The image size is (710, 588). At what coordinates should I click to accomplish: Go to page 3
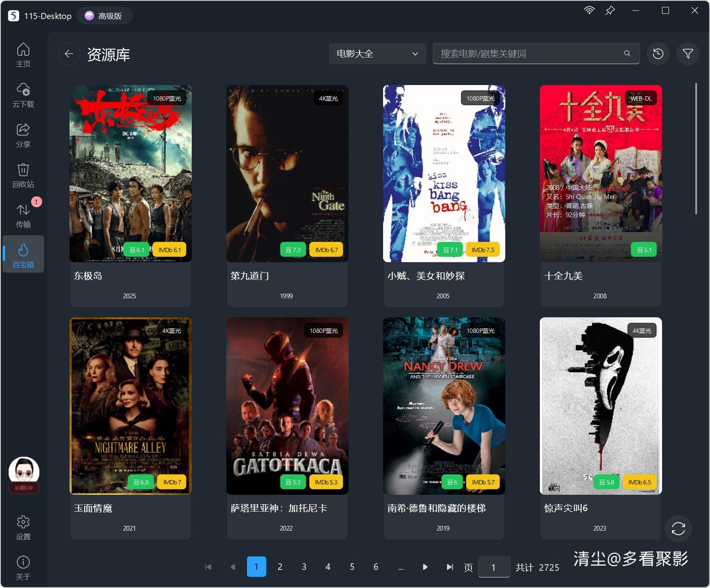(x=304, y=567)
